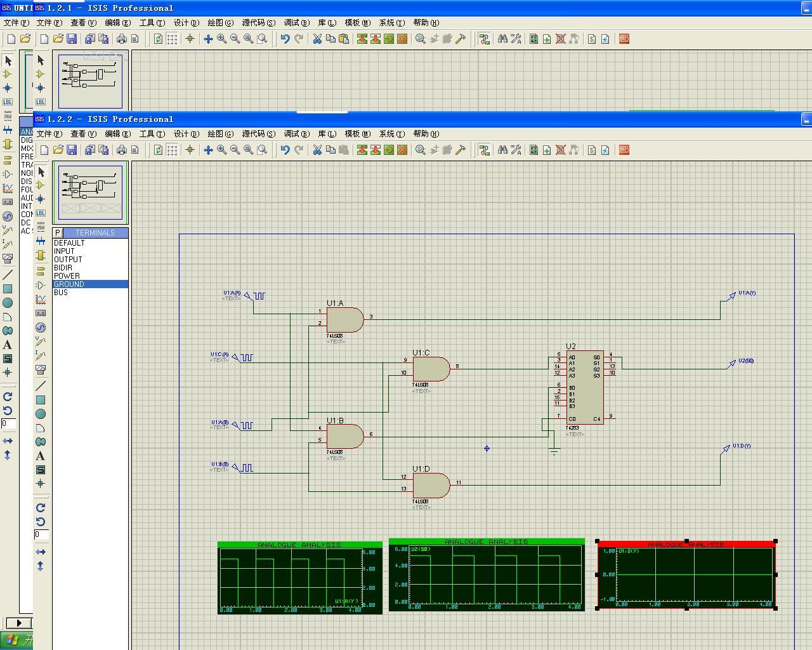Launch ARES netlist transfer in 1.2.2 toolbar
812x650 pixels.
(624, 150)
